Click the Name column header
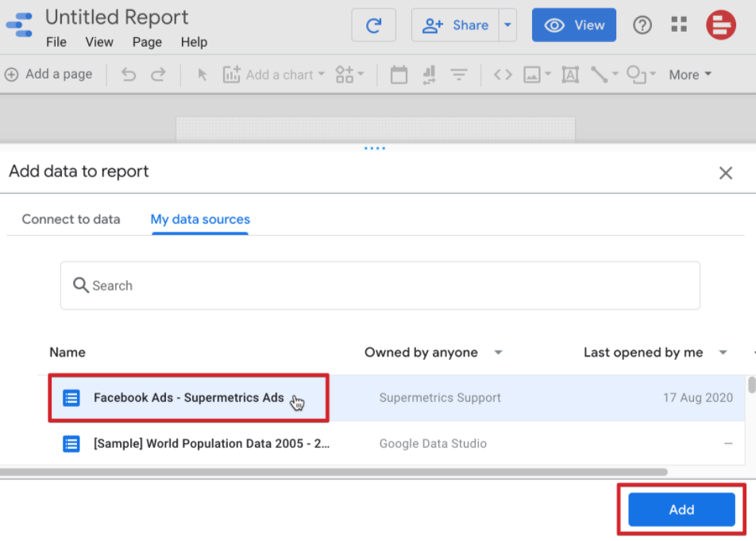This screenshot has height=541, width=756. [67, 353]
